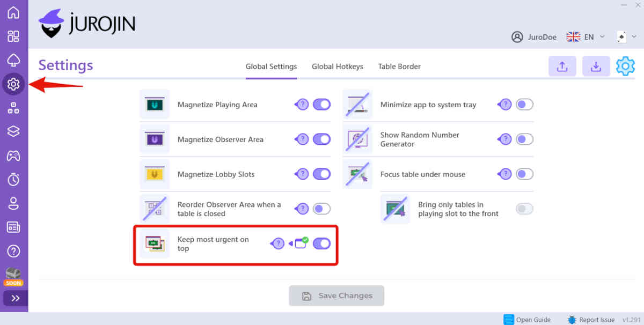Click help icon for Reorder Observer Area
The image size is (644, 325).
pos(302,209)
